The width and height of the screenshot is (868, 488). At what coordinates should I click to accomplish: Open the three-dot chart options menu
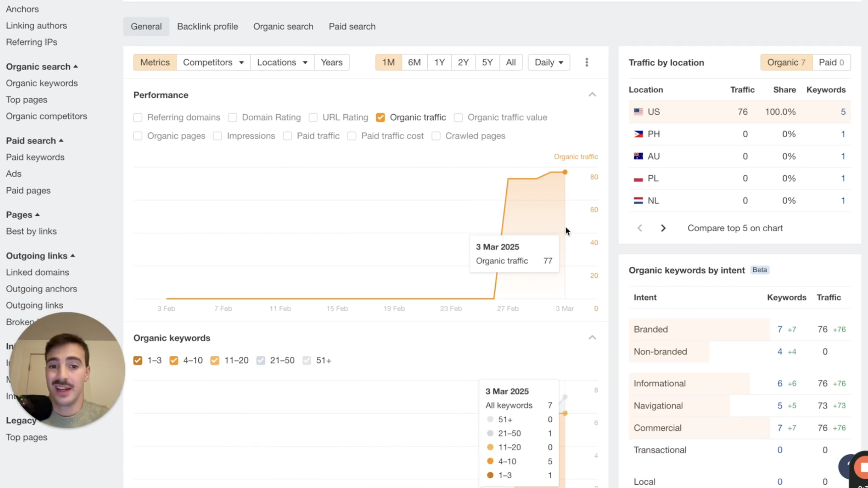click(587, 62)
